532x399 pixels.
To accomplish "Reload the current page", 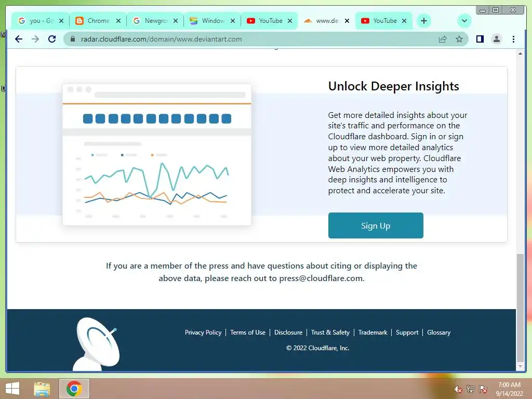I will pos(52,39).
